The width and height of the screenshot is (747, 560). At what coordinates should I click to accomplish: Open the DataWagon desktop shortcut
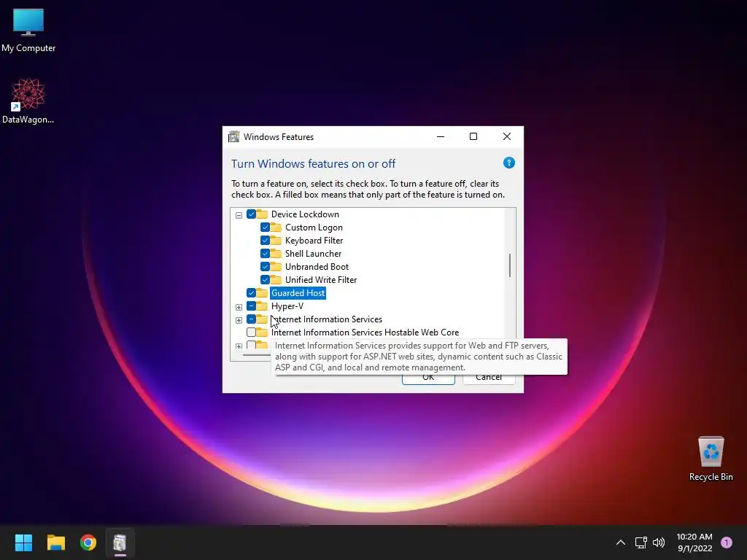pos(28,101)
